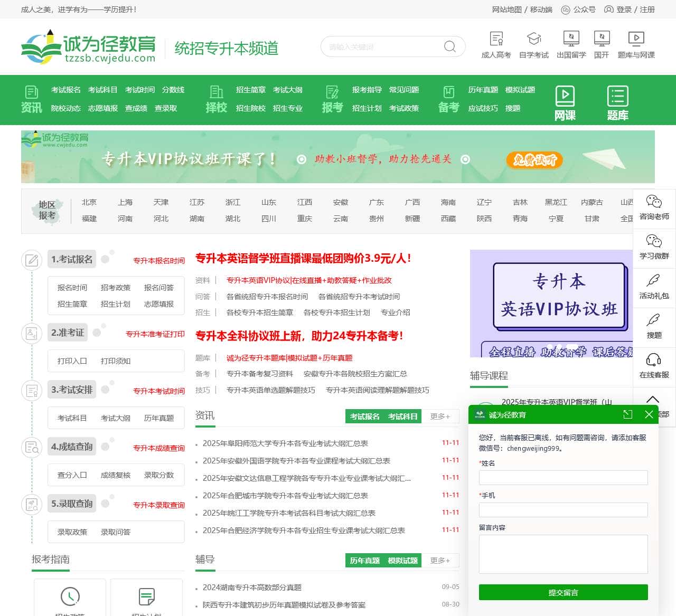Click the search magnifier icon
Viewport: 676px width, 616px height.
click(449, 46)
